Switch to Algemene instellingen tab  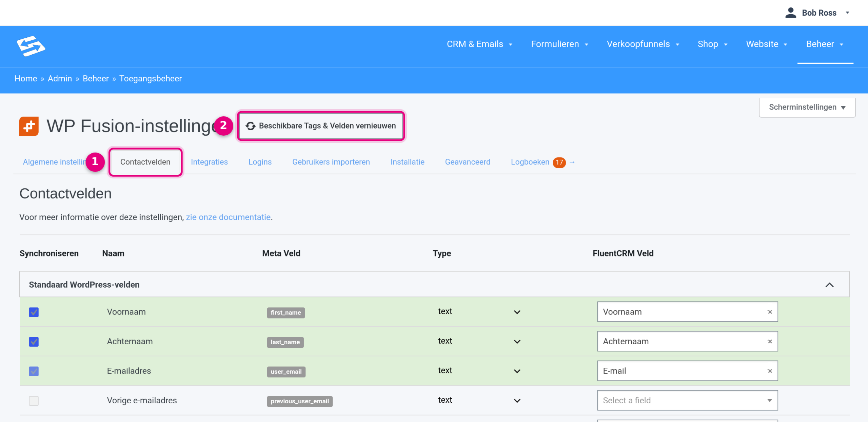pos(54,162)
